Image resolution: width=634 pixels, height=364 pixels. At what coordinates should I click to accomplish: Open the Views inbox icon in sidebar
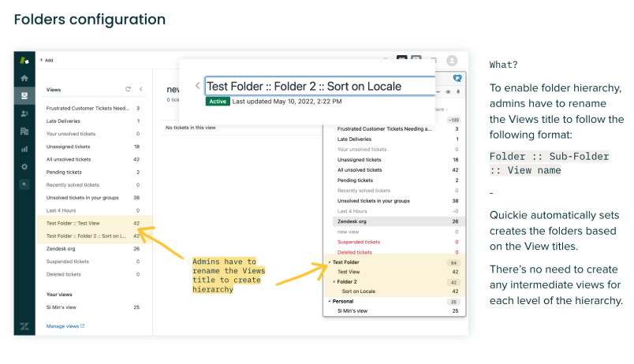[24, 96]
